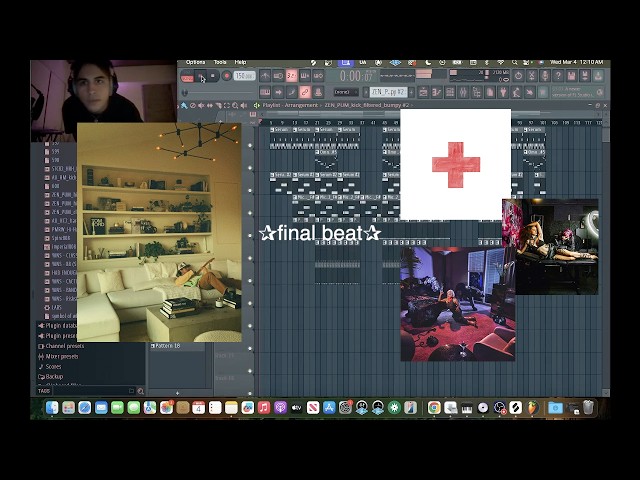
Task: Click the playlist draw tool magnet icon
Action: coord(184,105)
